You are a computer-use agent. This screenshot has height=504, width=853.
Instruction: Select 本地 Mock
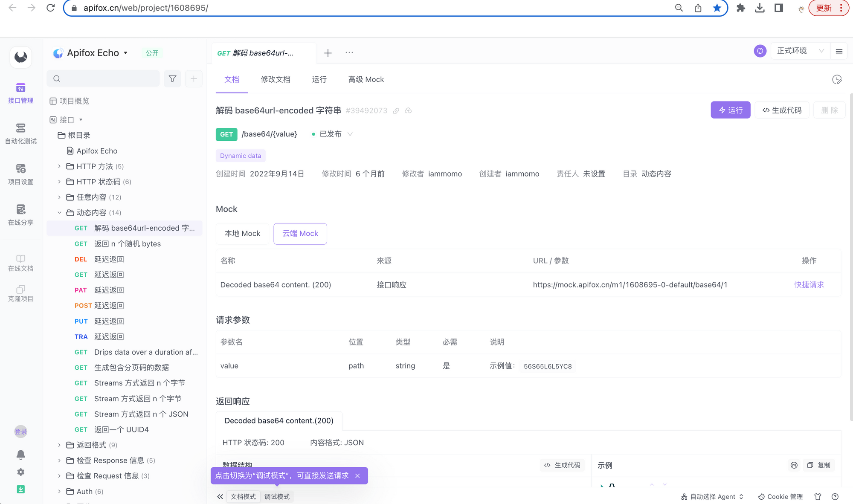click(x=242, y=234)
